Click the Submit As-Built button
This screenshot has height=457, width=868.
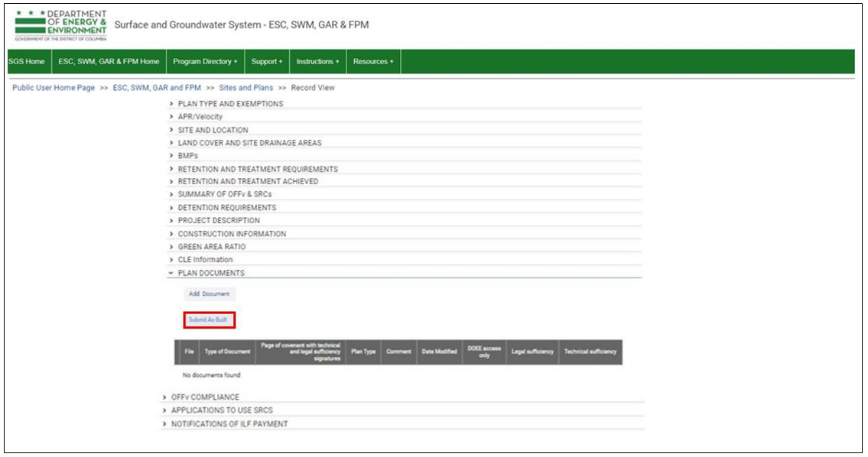pos(208,319)
